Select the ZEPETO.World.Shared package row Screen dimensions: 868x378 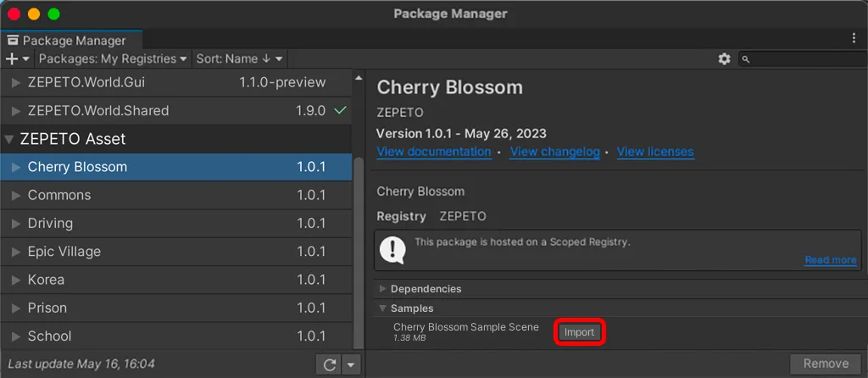coord(176,111)
